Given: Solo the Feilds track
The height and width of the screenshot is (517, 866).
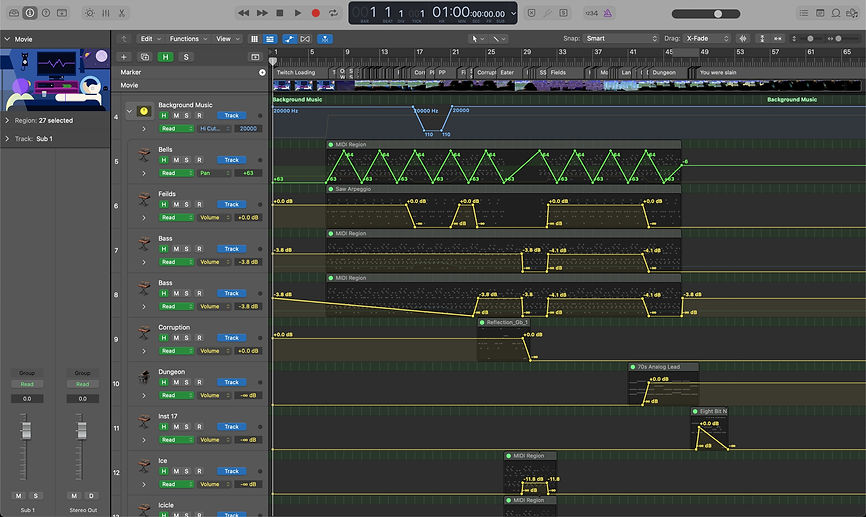Looking at the screenshot, I should tap(187, 204).
